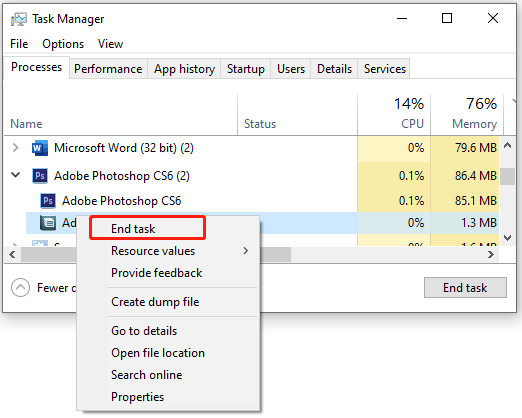Screen dimensions: 522x418
Task: Click the vertical scrollbar down arrow
Action: (x=507, y=238)
